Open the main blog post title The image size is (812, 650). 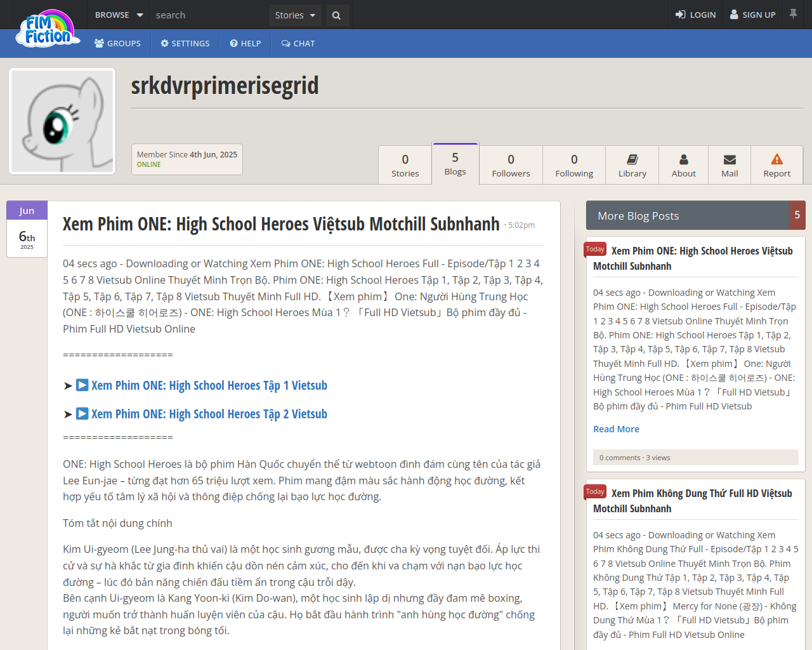(x=281, y=224)
